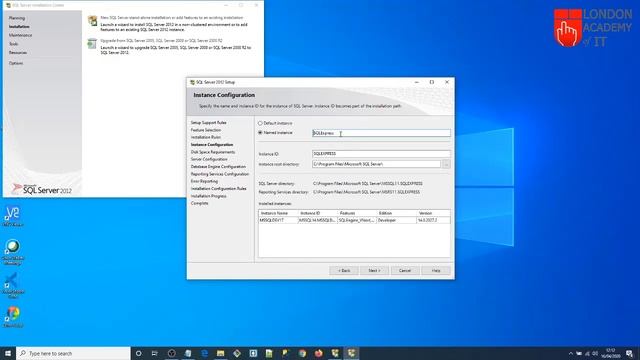This screenshot has width=640, height=360.
Task: Cancel the SQL Server setup
Action: (x=405, y=271)
